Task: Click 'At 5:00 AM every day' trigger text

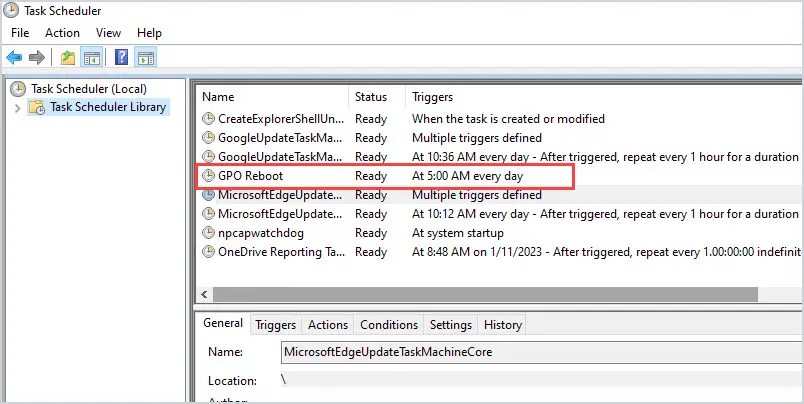Action: coord(467,176)
